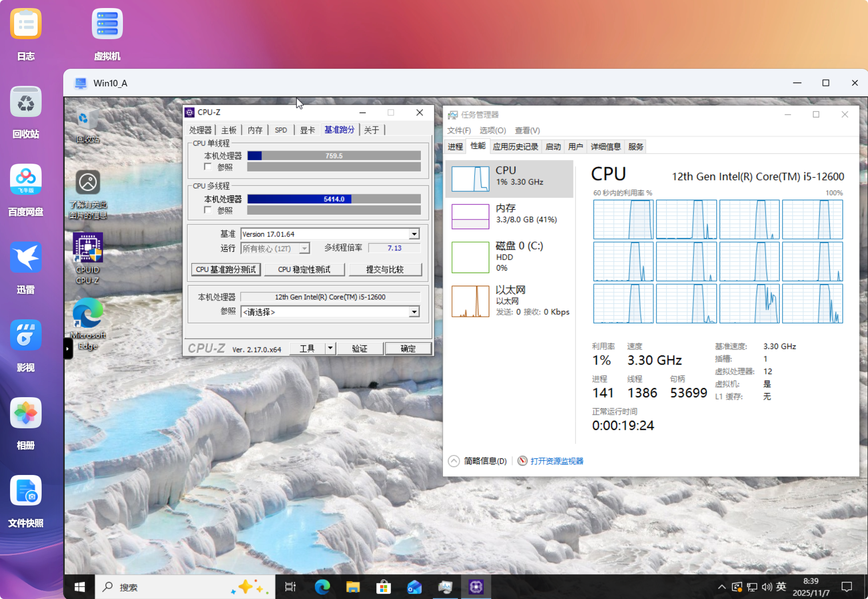The width and height of the screenshot is (868, 599).
Task: Expand the 工具 dropdown arrow
Action: [330, 348]
